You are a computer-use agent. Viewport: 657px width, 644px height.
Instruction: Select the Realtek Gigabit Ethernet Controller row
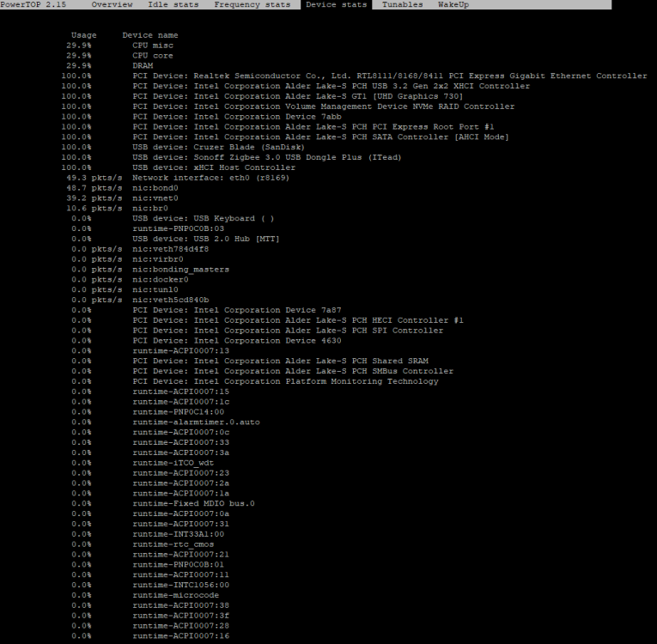click(354, 76)
